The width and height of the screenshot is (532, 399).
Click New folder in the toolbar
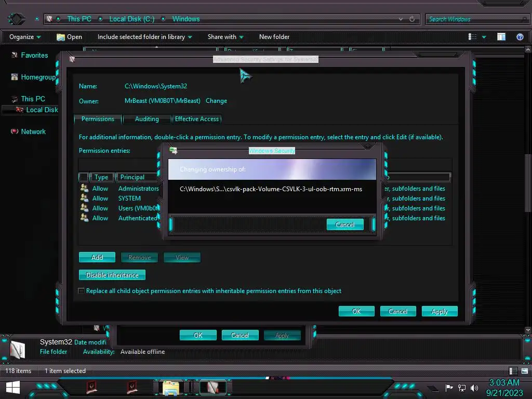click(x=274, y=37)
